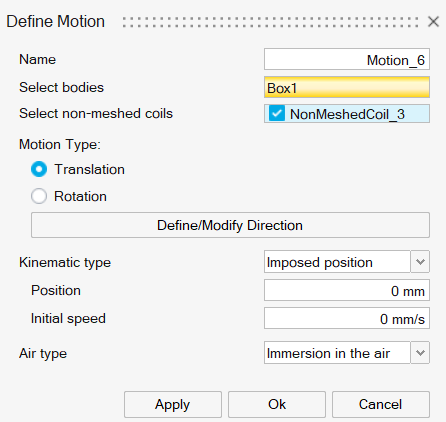446x422 pixels.
Task: Click the Ok button
Action: 277,404
